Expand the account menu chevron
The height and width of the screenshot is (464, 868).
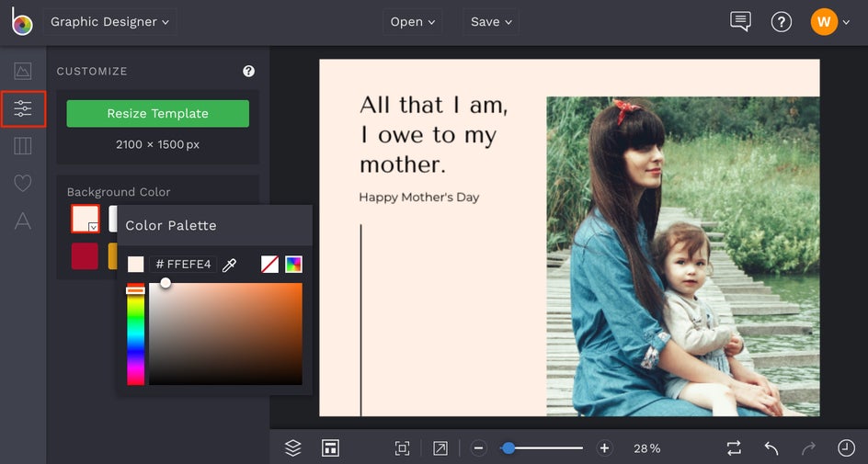846,23
